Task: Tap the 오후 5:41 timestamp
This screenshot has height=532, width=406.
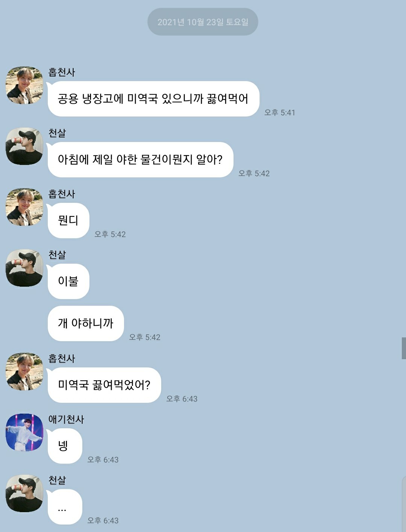Action: pos(280,112)
